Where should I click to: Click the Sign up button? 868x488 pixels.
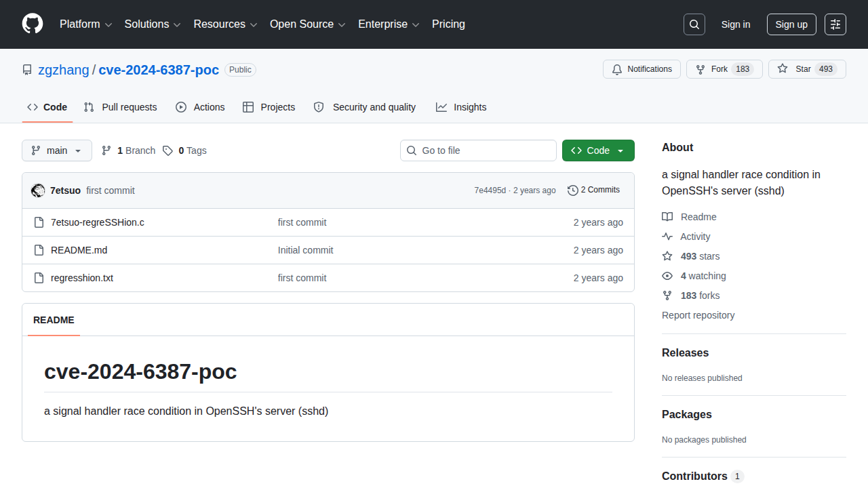click(x=791, y=24)
